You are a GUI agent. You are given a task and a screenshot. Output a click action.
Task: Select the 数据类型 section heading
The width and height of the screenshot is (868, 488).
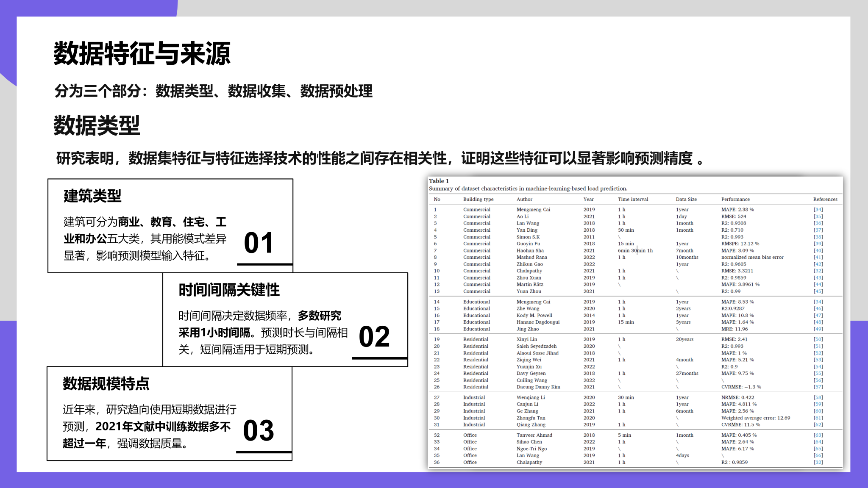(x=97, y=126)
